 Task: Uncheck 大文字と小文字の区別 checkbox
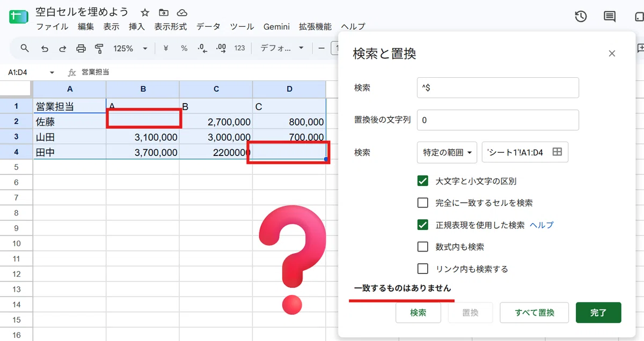point(423,181)
